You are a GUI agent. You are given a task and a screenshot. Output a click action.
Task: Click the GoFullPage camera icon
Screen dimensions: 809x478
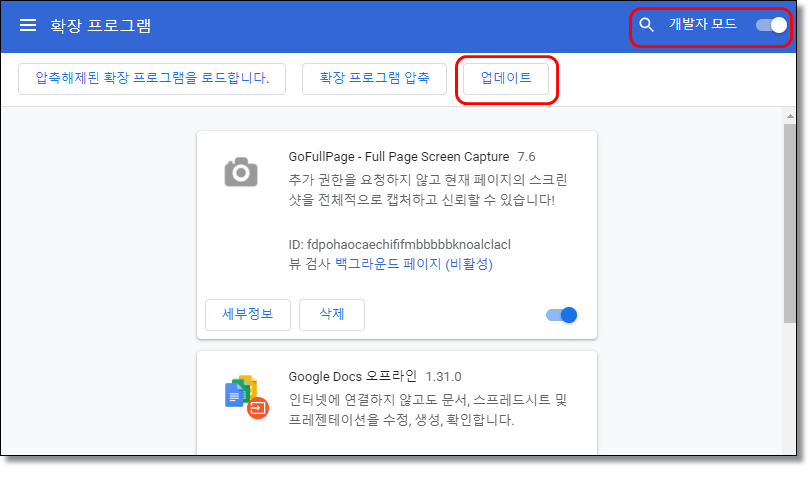[x=241, y=172]
